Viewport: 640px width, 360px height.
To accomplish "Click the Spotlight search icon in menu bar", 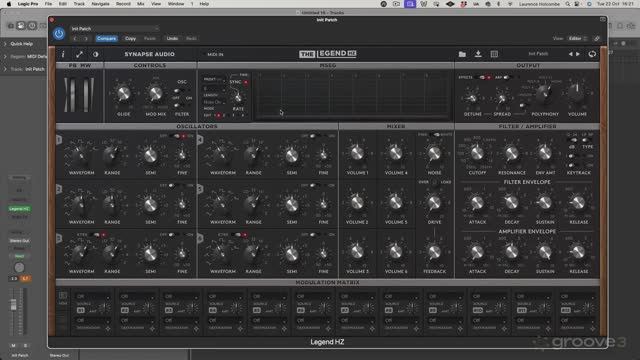I will coord(568,4).
